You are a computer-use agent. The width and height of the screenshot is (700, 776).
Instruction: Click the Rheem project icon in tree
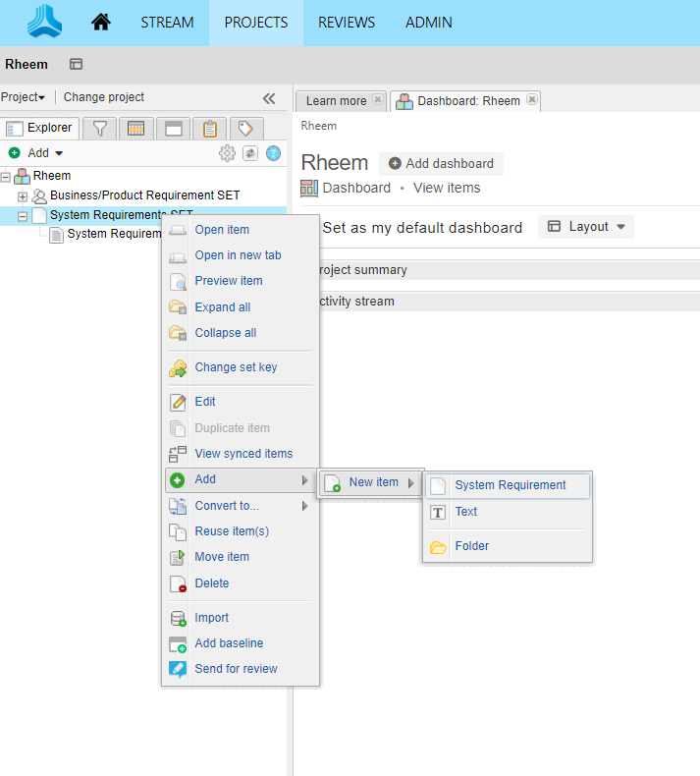coord(22,176)
